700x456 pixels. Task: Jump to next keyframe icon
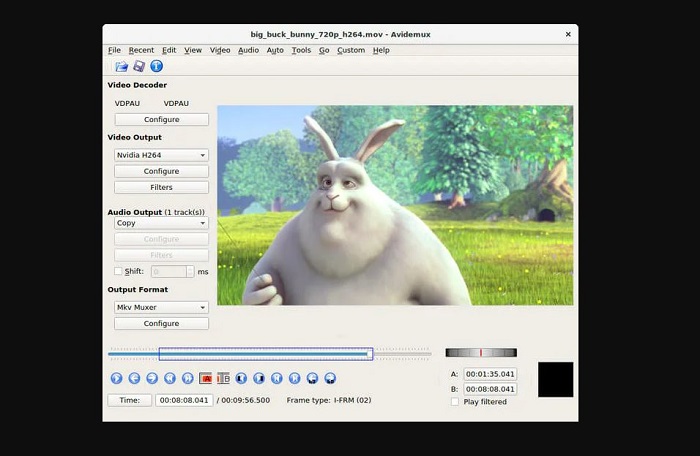(188, 378)
